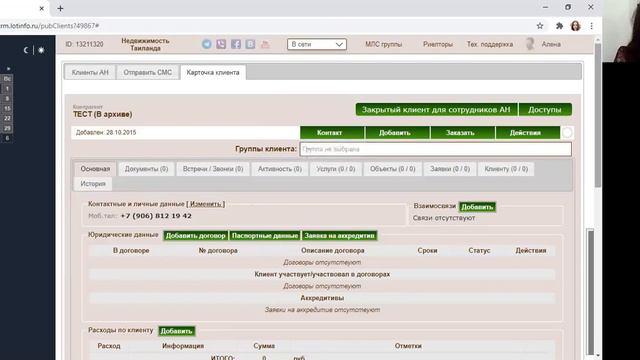This screenshot has width=640, height=360.
Task: Open the Услуги (0 / 0) tab
Action: (336, 169)
